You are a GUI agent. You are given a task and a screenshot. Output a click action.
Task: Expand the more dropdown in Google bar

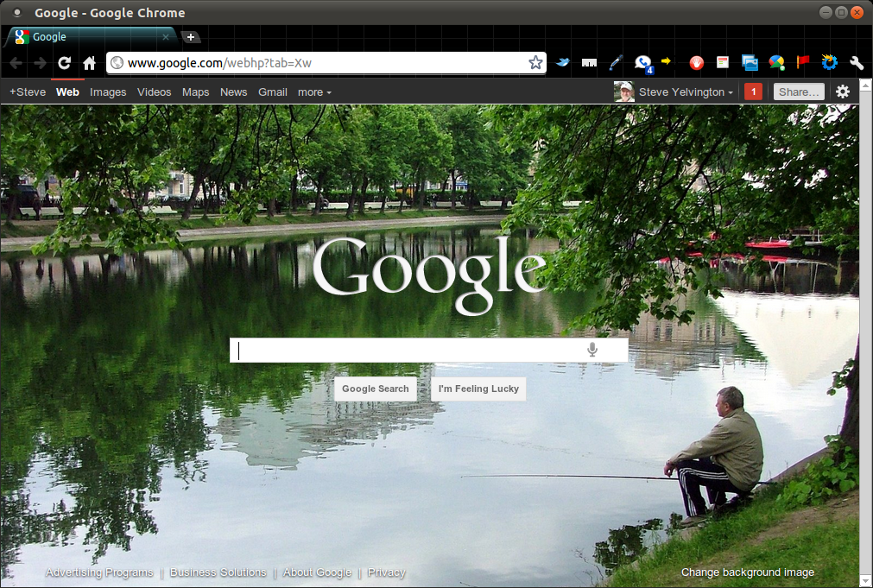(314, 92)
